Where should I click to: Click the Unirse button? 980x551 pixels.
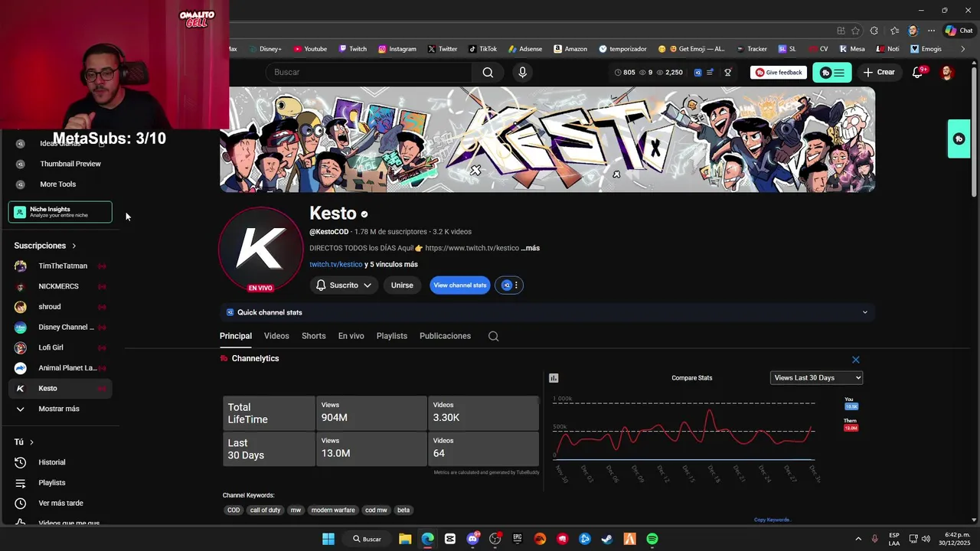click(x=402, y=285)
